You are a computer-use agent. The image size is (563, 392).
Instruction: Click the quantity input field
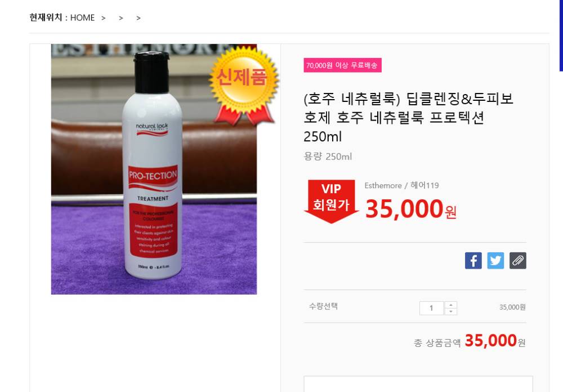(432, 308)
